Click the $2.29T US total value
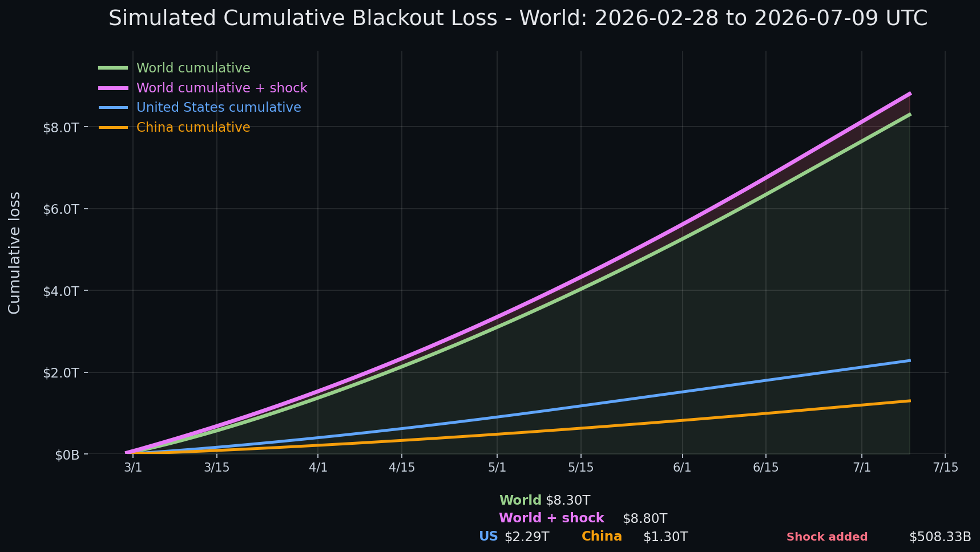 [527, 537]
